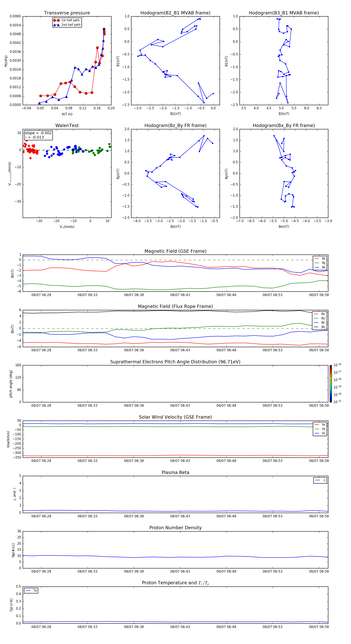Screen dimensions: 351x644
Task: Click '06/07 06:58' tick under Proton Temperature plot
Action: [319, 627]
